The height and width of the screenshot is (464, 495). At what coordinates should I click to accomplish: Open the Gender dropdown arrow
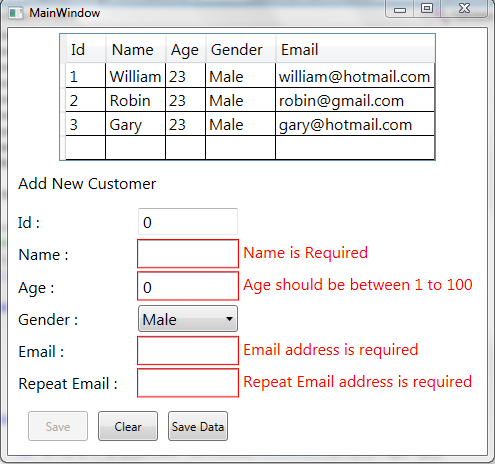click(229, 319)
